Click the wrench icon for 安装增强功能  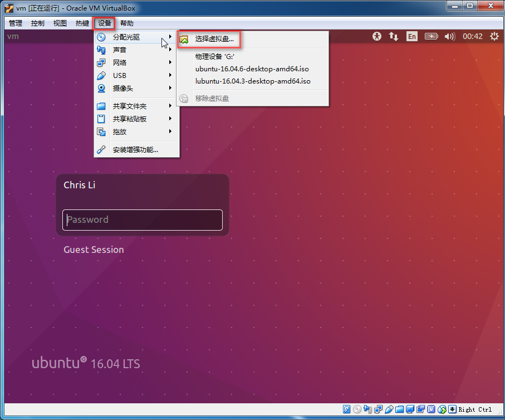pyautogui.click(x=101, y=150)
